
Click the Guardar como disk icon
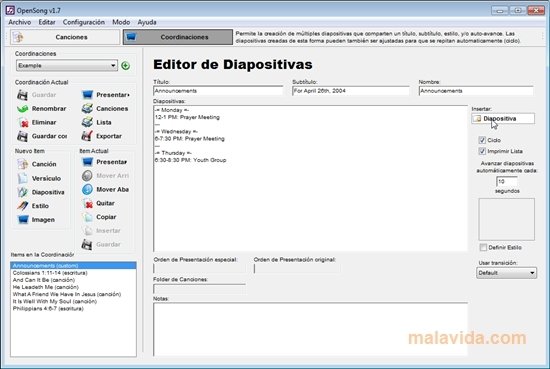tap(22, 136)
